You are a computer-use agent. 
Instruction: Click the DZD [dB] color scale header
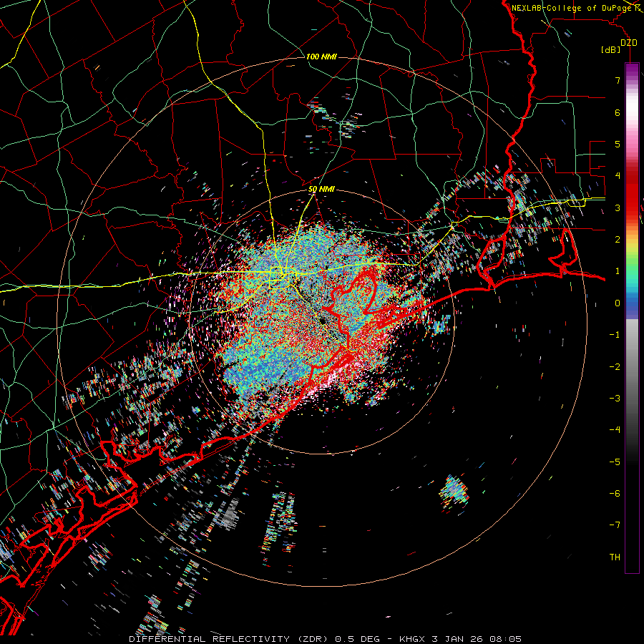pyautogui.click(x=620, y=46)
